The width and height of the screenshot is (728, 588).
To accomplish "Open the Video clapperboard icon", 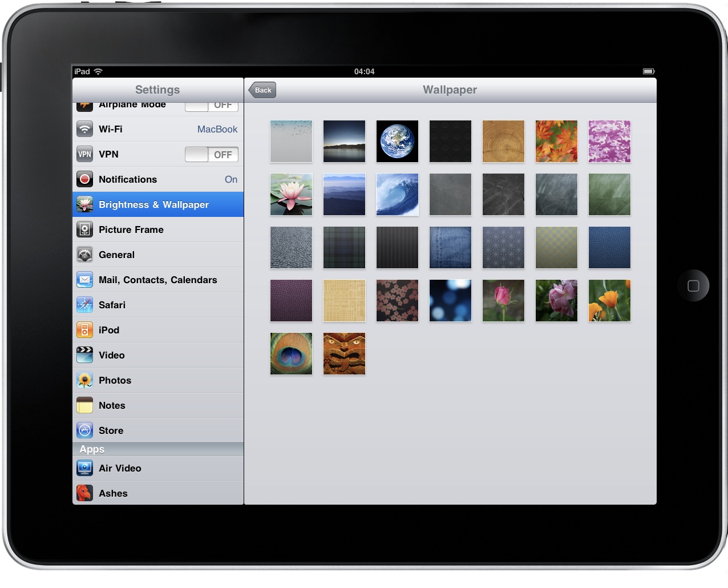I will 84,355.
